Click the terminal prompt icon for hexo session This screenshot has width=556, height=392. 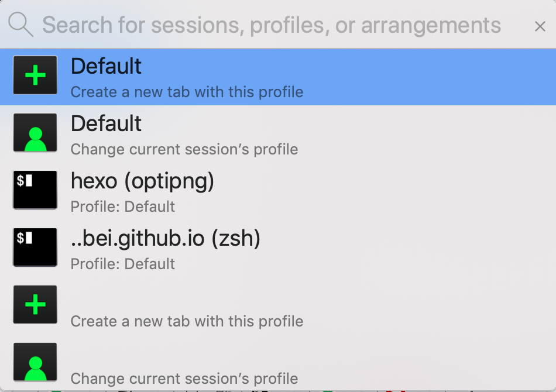click(x=35, y=190)
